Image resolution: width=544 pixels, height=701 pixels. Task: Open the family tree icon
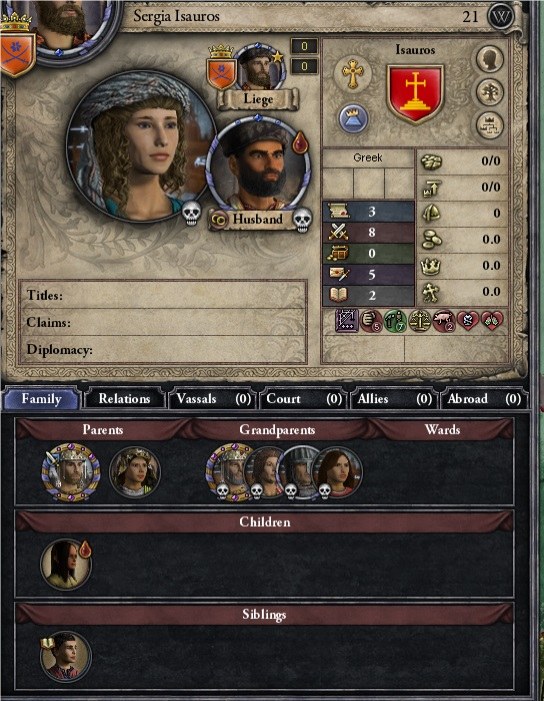[489, 92]
